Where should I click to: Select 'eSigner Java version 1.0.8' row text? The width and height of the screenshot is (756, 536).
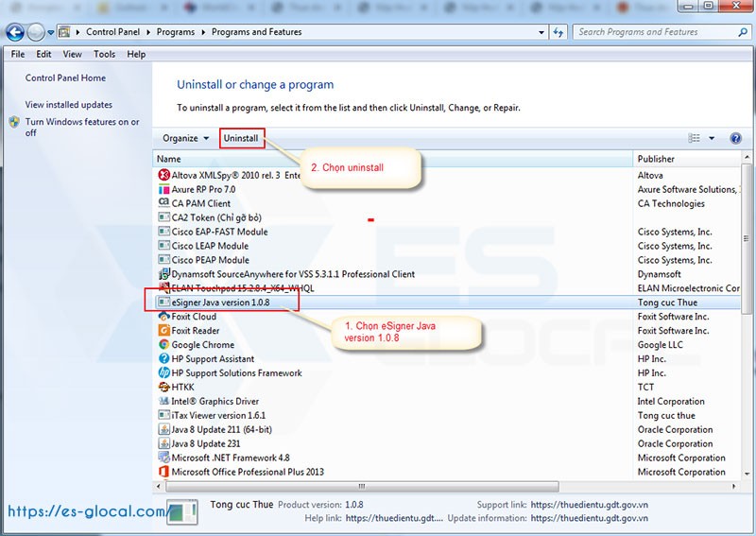pos(220,302)
